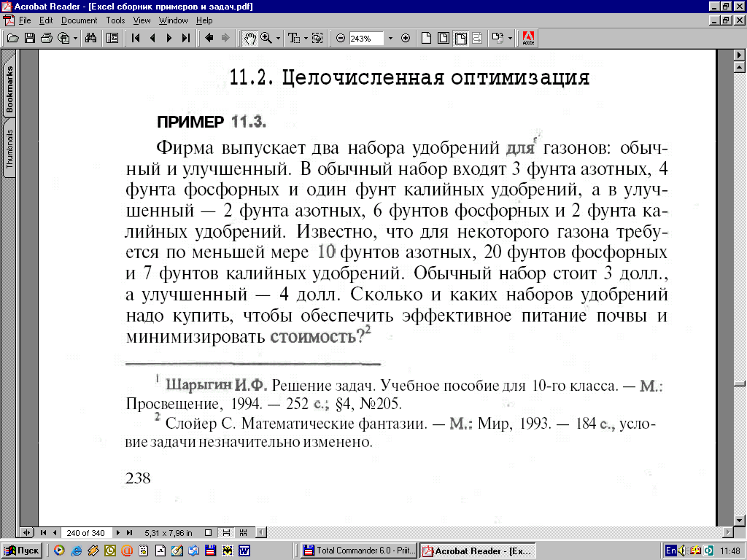Image resolution: width=747 pixels, height=560 pixels.
Task: Click the Search the web globe icon
Action: [63, 38]
